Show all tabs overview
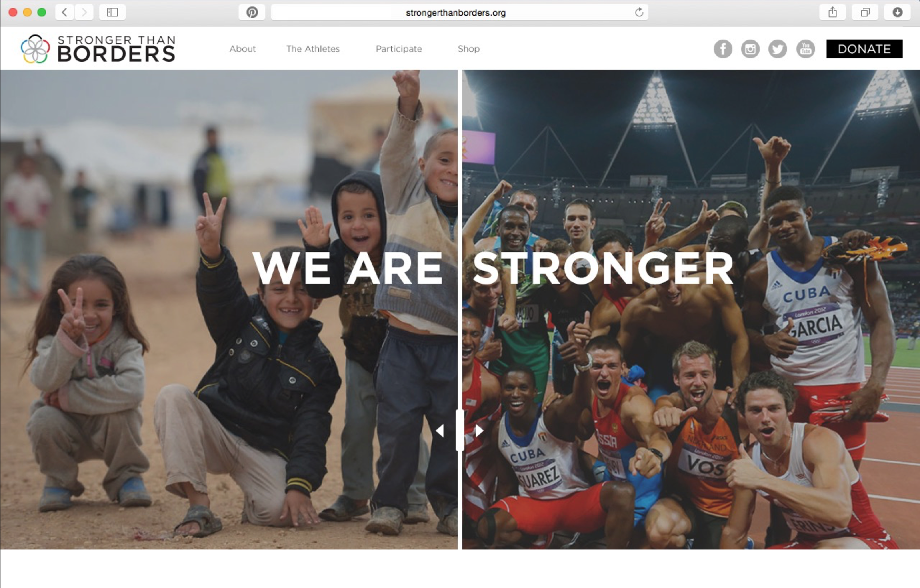 pos(865,12)
